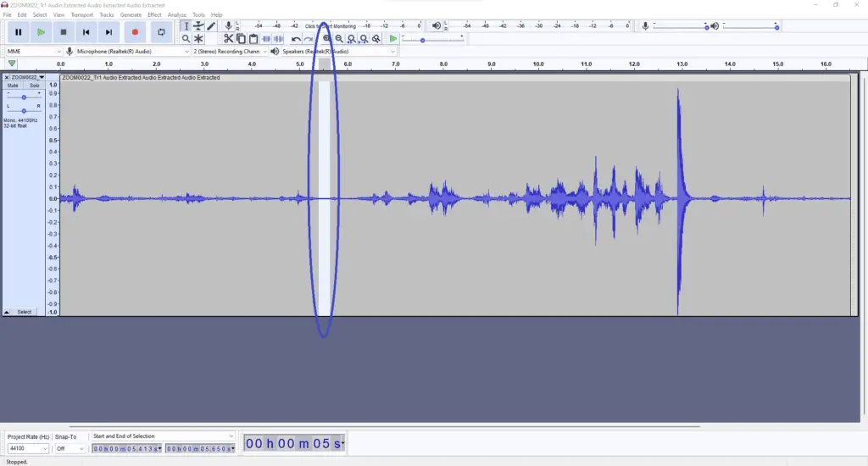The image size is (868, 466).
Task: Click the Zoom Out icon
Action: click(339, 39)
